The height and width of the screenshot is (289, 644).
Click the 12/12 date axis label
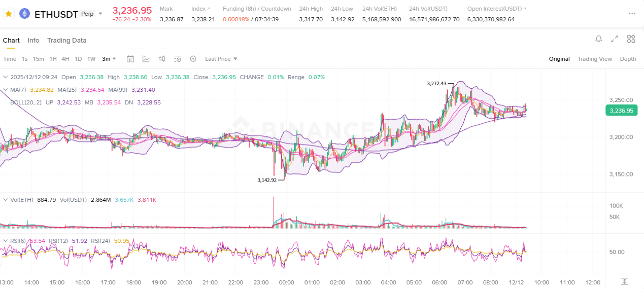tap(516, 282)
